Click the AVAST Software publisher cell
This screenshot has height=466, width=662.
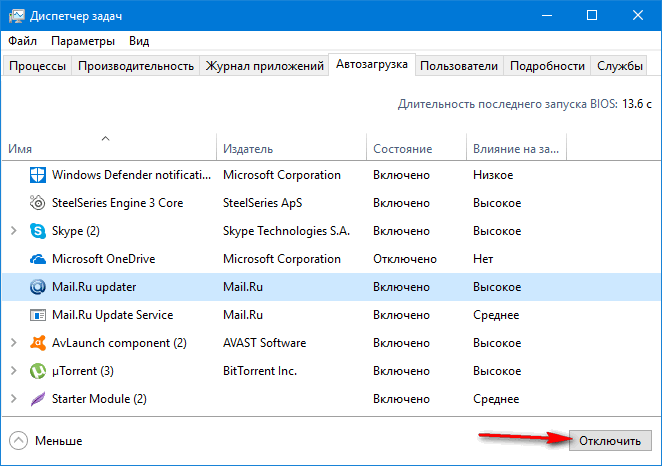pos(264,343)
